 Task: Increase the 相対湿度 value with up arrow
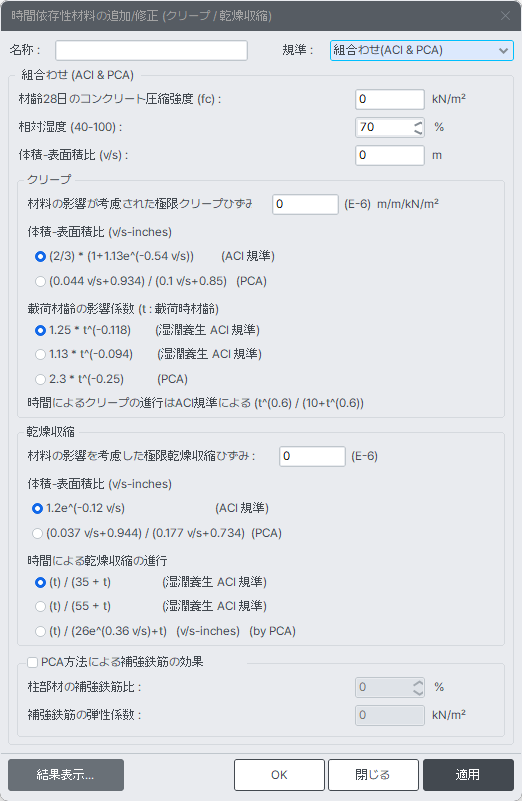click(418, 124)
